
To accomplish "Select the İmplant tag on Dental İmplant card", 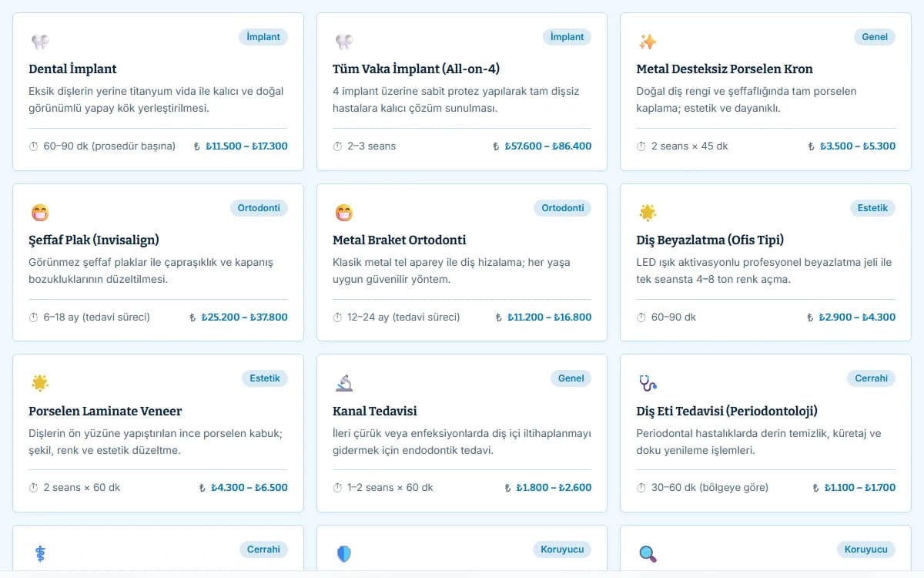I will [x=263, y=37].
